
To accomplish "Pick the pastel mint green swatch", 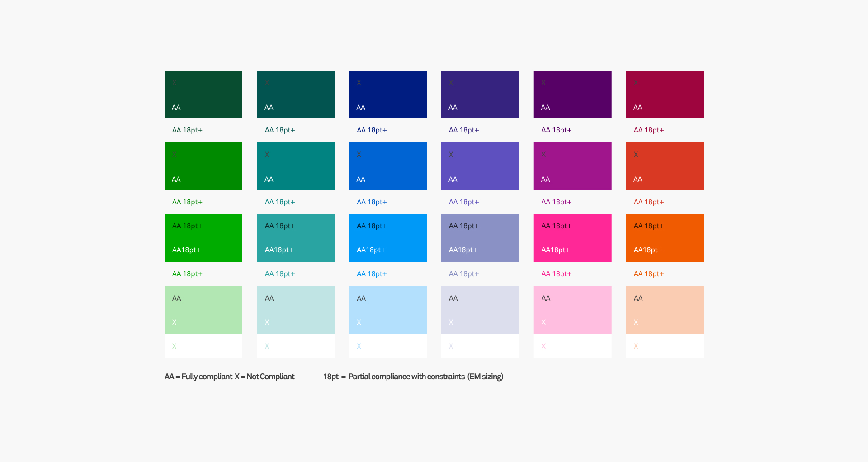I will pos(203,310).
